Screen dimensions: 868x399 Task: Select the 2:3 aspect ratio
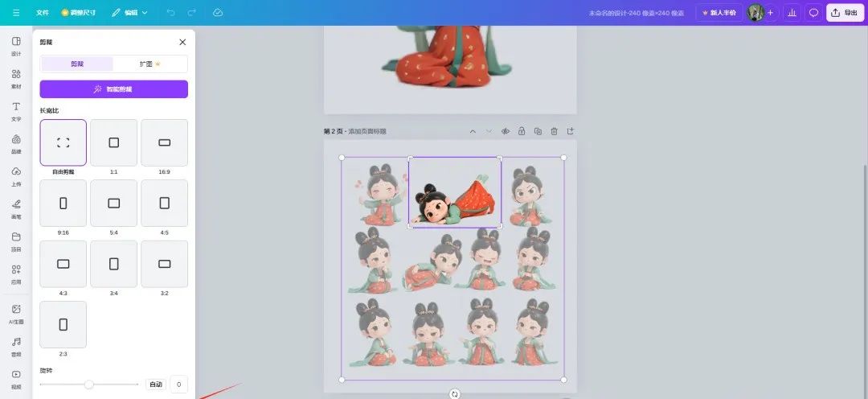click(x=63, y=324)
